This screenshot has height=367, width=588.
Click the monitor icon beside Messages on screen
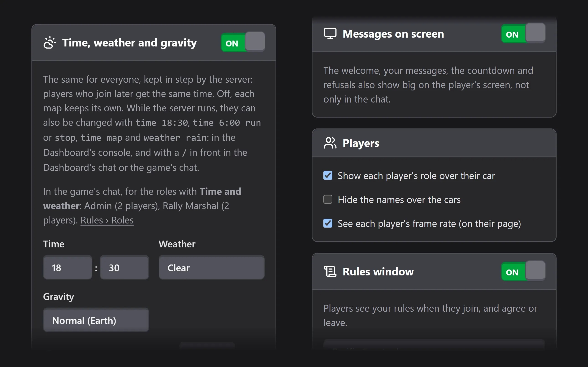coord(330,34)
